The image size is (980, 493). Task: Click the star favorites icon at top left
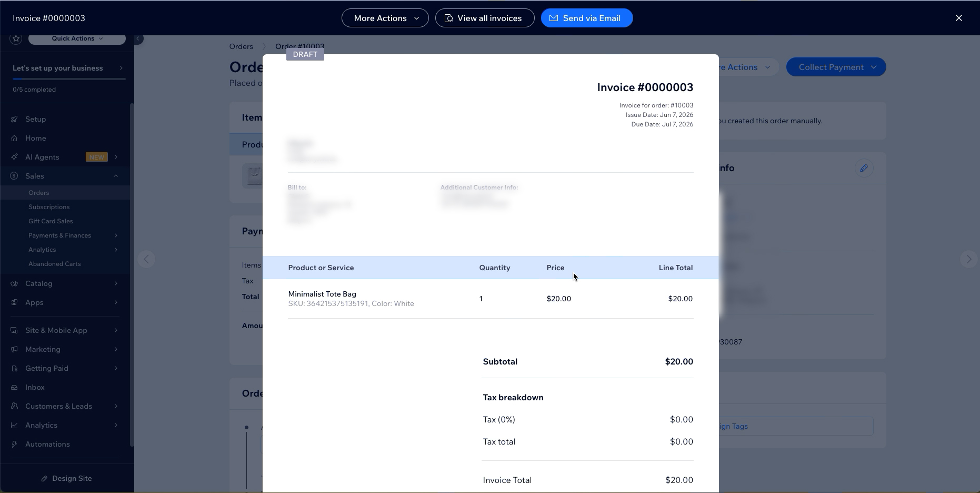pos(16,39)
